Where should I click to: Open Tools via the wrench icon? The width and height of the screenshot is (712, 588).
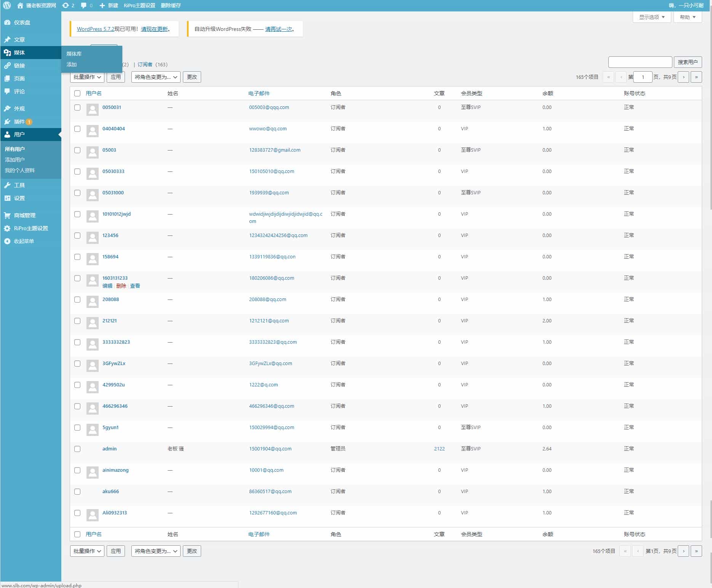coord(7,185)
